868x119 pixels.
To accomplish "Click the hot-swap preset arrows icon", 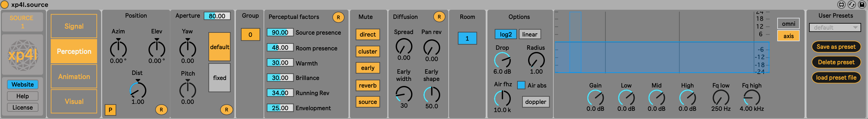I will [852, 4].
